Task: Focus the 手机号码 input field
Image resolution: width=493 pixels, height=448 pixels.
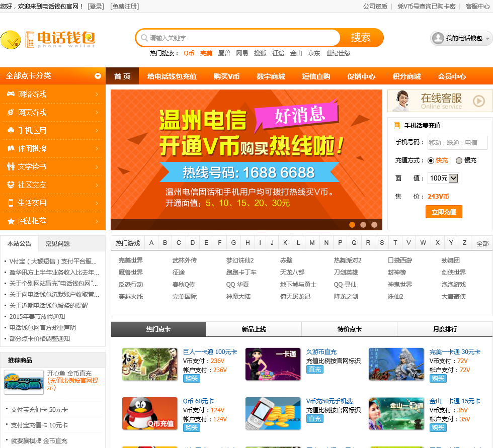Action: [457, 143]
